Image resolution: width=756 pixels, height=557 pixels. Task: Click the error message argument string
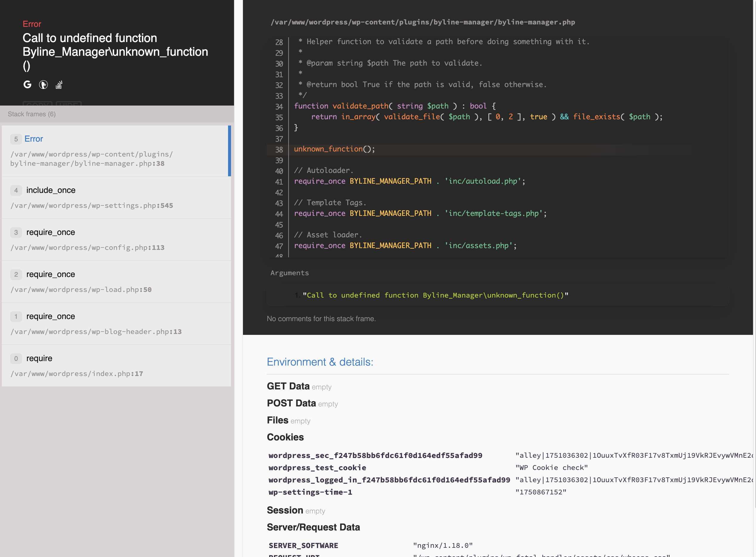click(x=435, y=295)
